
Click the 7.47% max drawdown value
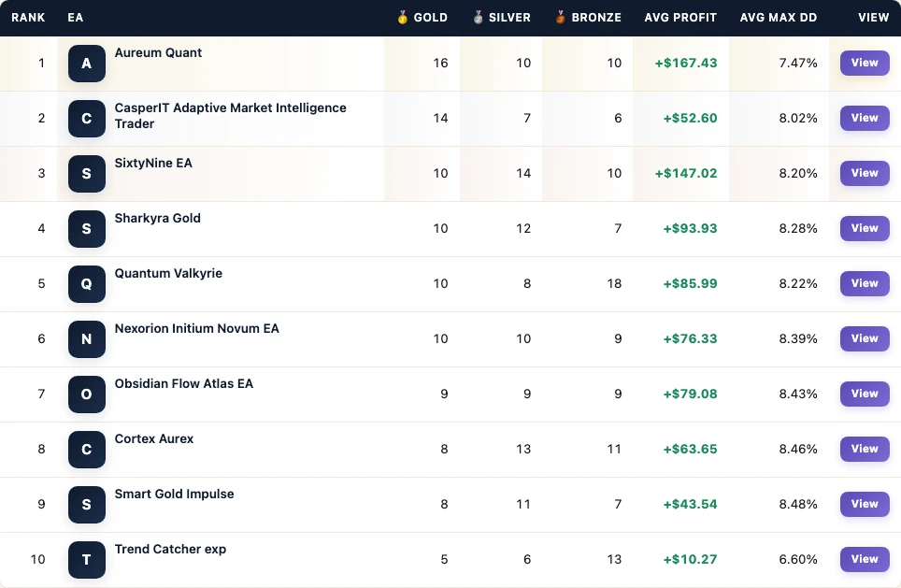798,64
